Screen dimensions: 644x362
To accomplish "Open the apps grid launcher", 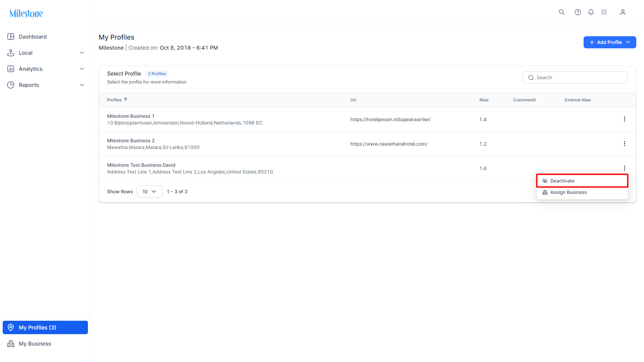I will (604, 12).
